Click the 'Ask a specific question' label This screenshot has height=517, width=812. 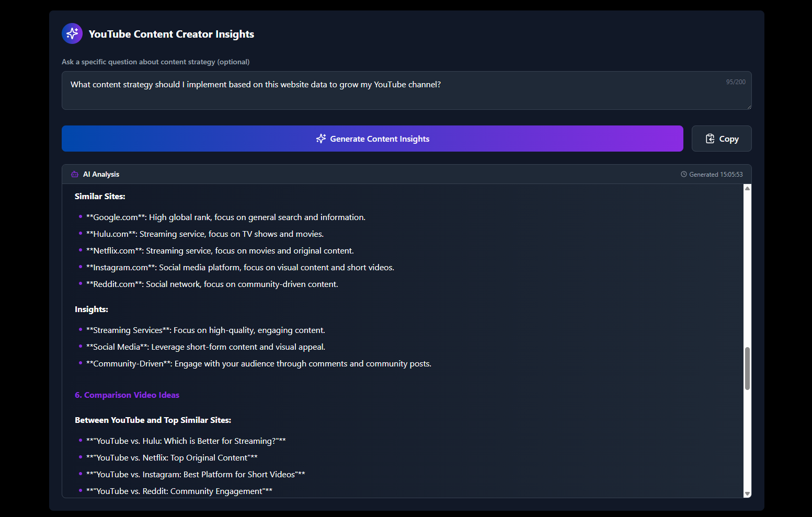coord(156,62)
